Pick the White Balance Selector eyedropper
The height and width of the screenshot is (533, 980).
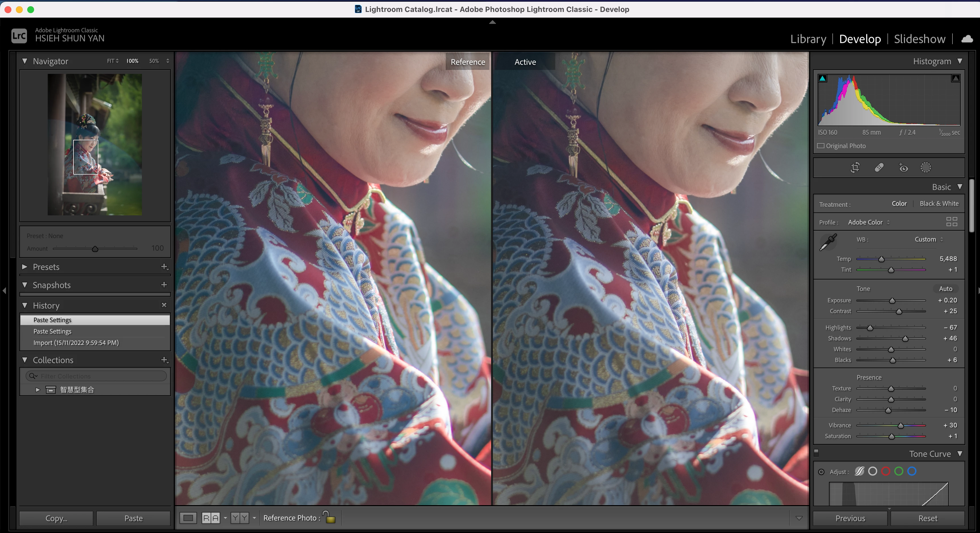[x=828, y=242]
